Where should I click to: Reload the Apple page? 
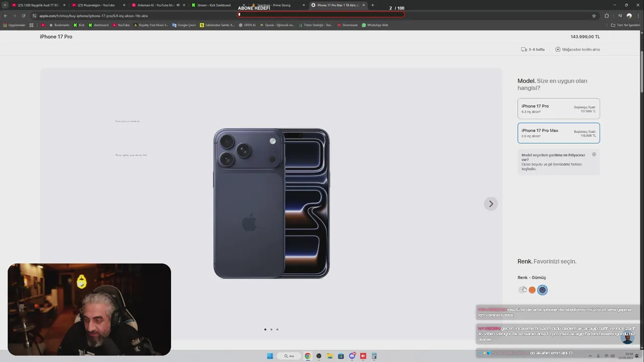(x=23, y=16)
